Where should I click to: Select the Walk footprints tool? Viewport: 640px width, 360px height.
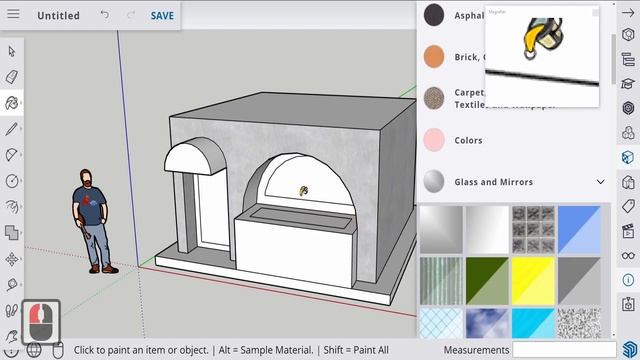[x=12, y=311]
